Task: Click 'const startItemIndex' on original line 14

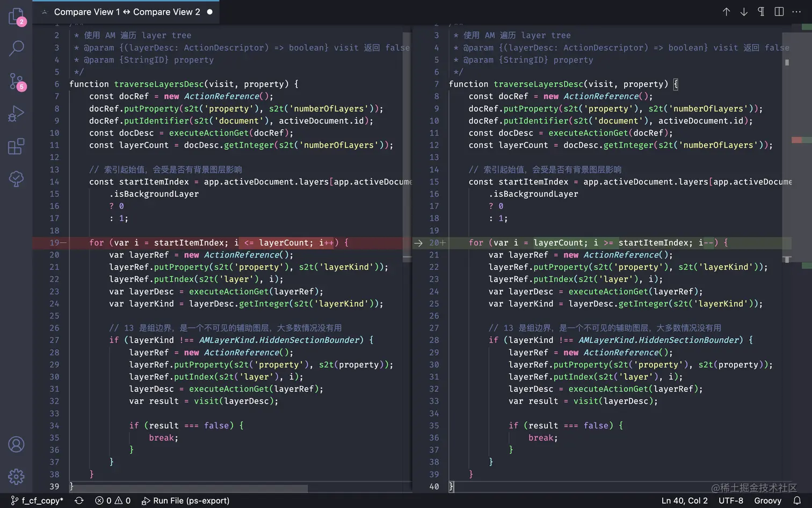Action: click(139, 182)
